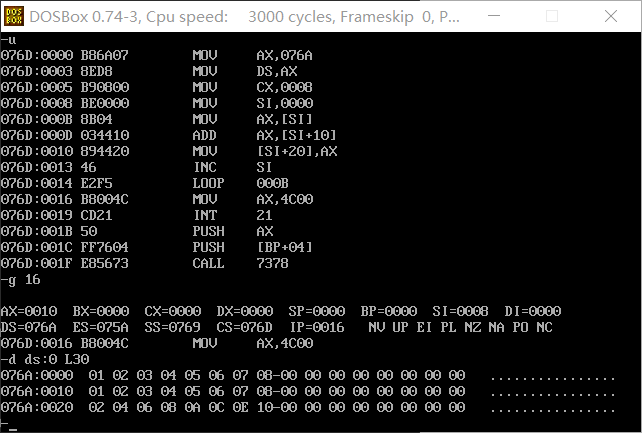The width and height of the screenshot is (642, 433).
Task: Click the ES=075A segment register
Action: click(x=101, y=327)
